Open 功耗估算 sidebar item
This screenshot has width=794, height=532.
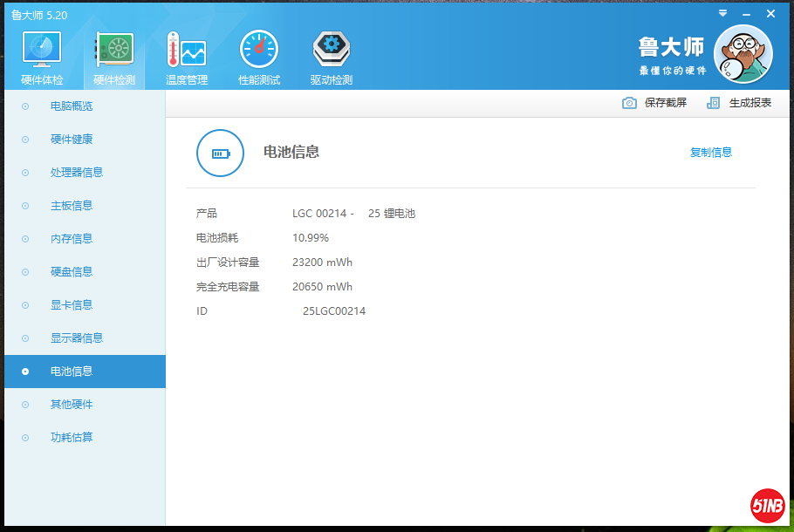[72, 438]
